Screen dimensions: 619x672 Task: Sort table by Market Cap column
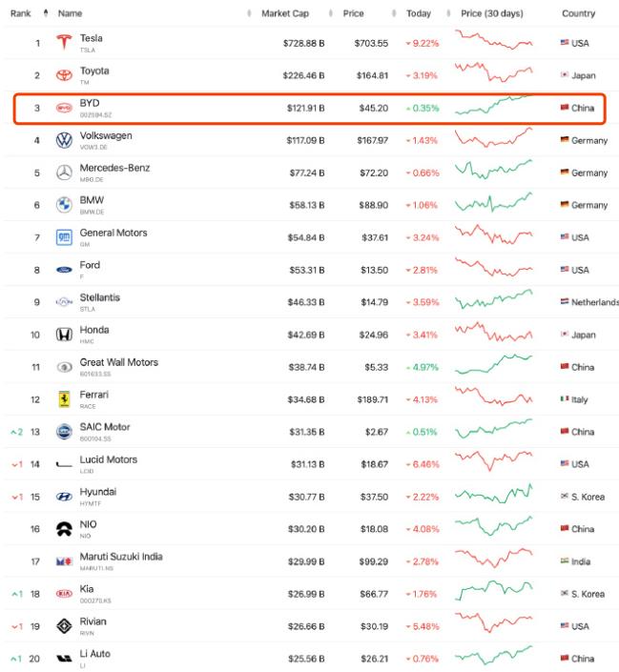(285, 13)
